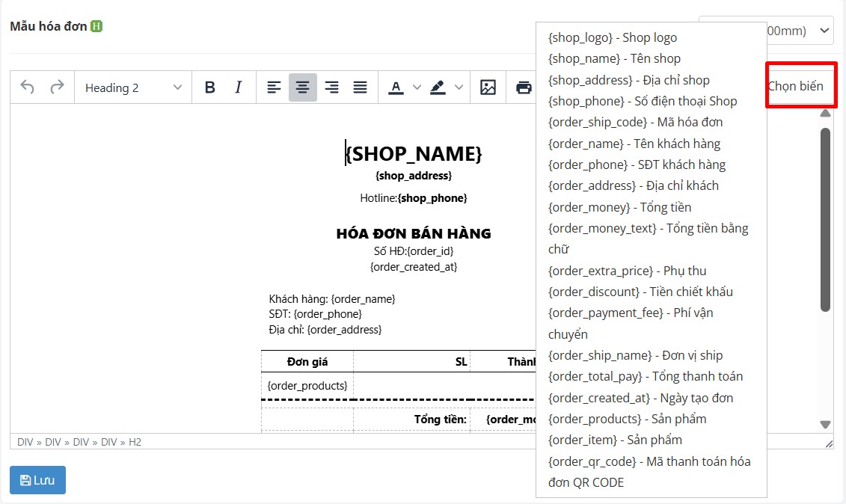The height and width of the screenshot is (504, 846).
Task: Click the Chọn biến button
Action: point(800,84)
